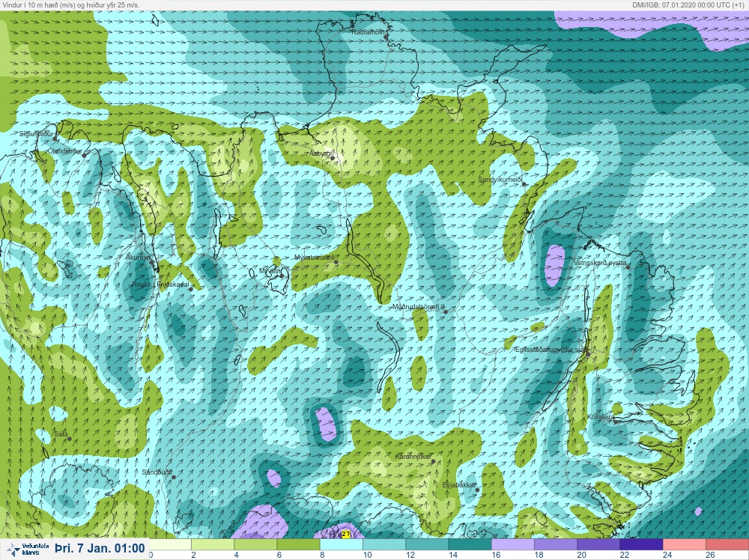Click the 0–2 m/s pale legend swatch
This screenshot has height=560, width=749.
point(170,545)
